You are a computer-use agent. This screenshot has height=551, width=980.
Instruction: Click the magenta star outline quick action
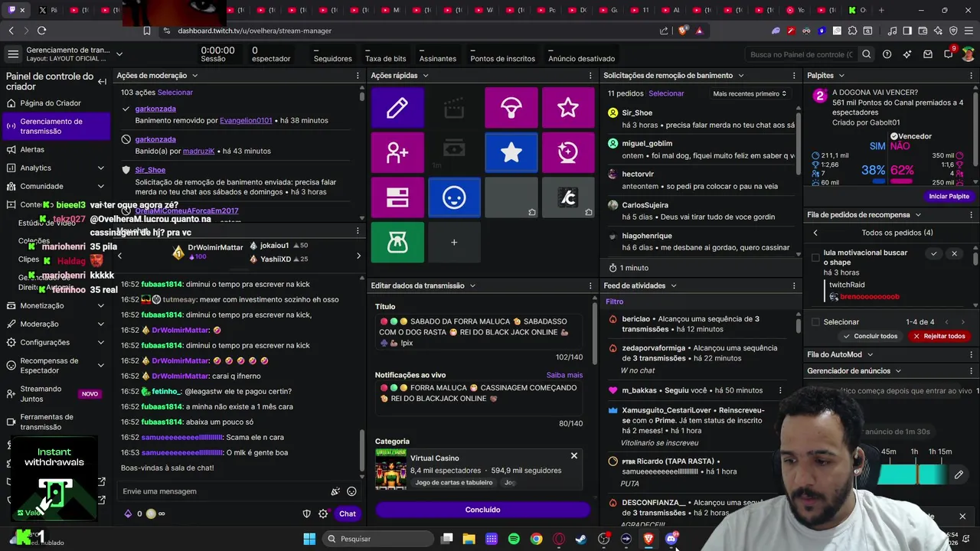(568, 107)
